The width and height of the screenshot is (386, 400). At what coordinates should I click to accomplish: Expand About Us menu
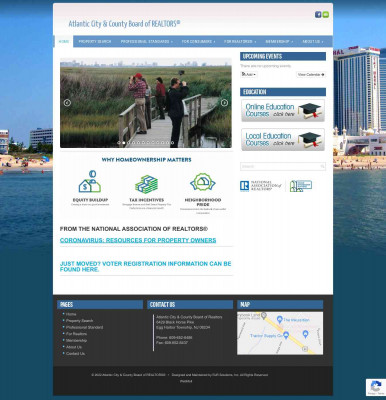[x=313, y=41]
